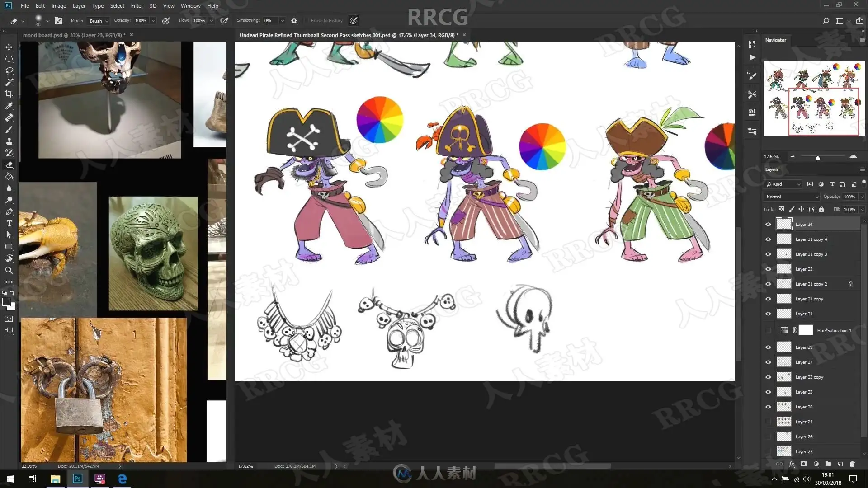Switch to mood board.psd tab

74,35
